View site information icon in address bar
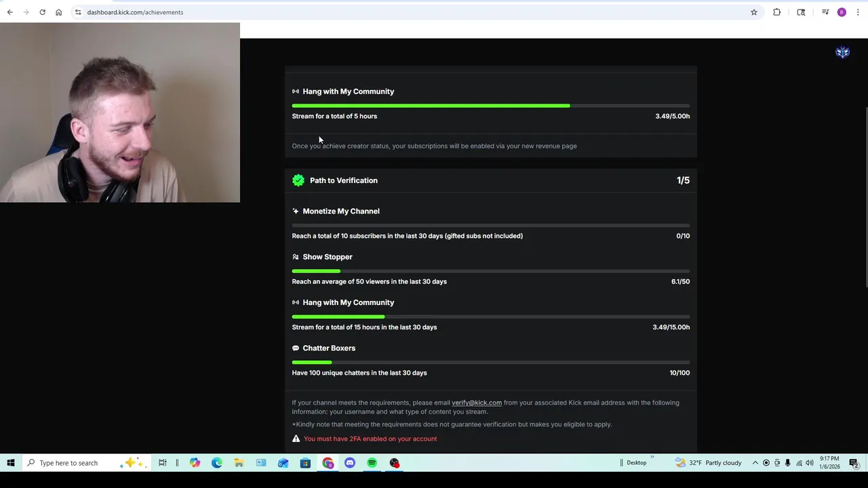Viewport: 868px width, 488px height. click(x=78, y=12)
